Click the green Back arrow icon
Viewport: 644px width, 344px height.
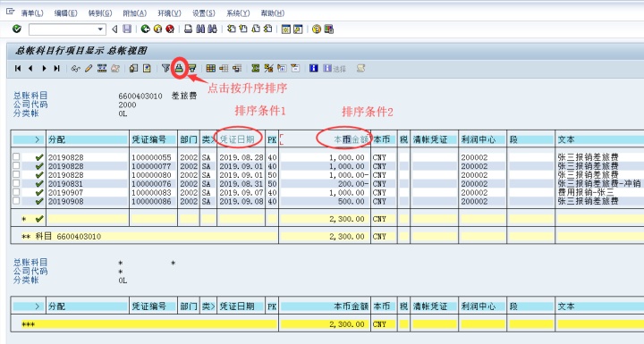pyautogui.click(x=146, y=29)
